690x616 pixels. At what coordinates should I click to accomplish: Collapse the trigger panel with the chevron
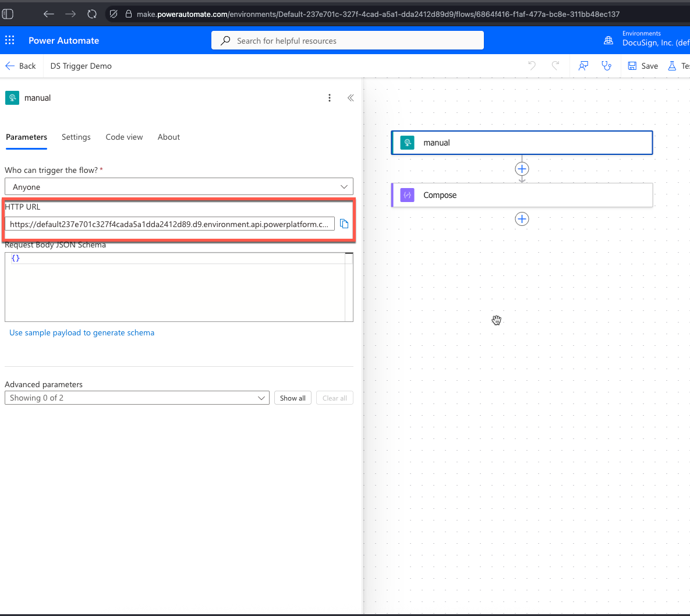point(350,98)
